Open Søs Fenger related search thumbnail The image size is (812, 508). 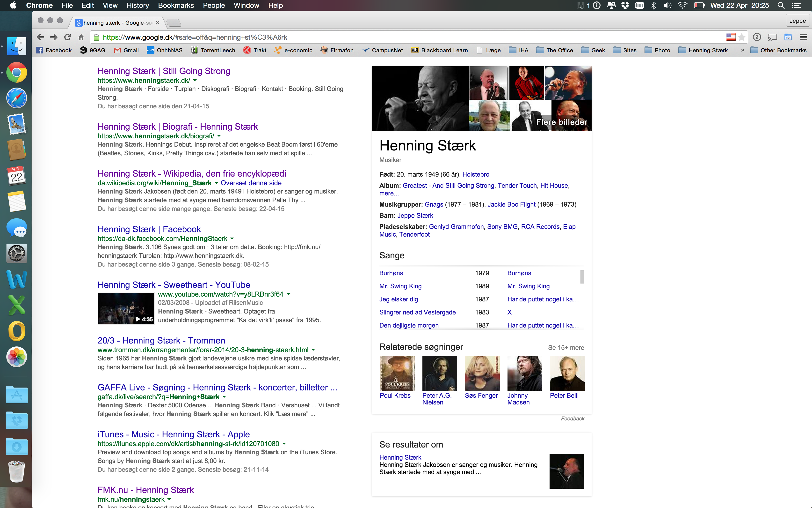point(482,373)
